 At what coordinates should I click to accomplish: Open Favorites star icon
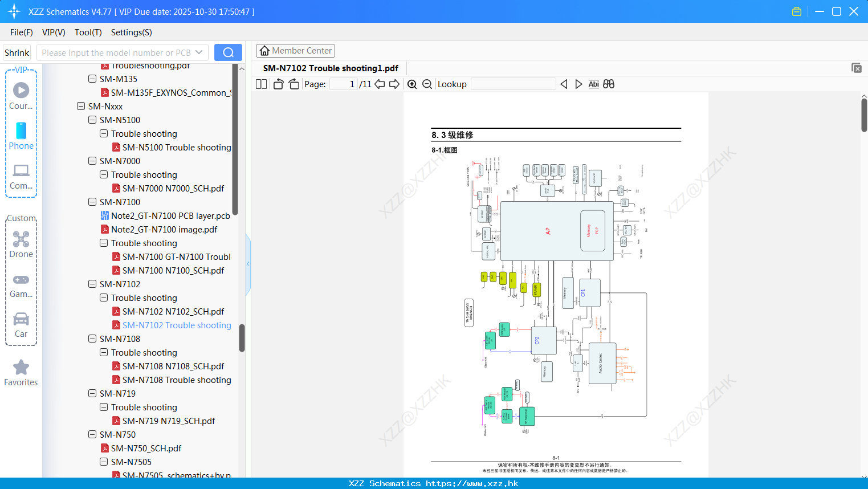coord(21,373)
